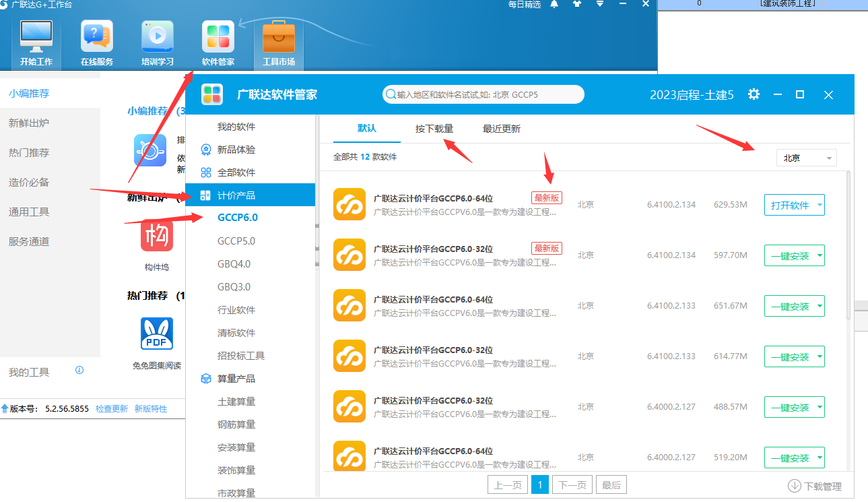
Task: Click the 全部软件 sidebar icon
Action: (x=206, y=172)
